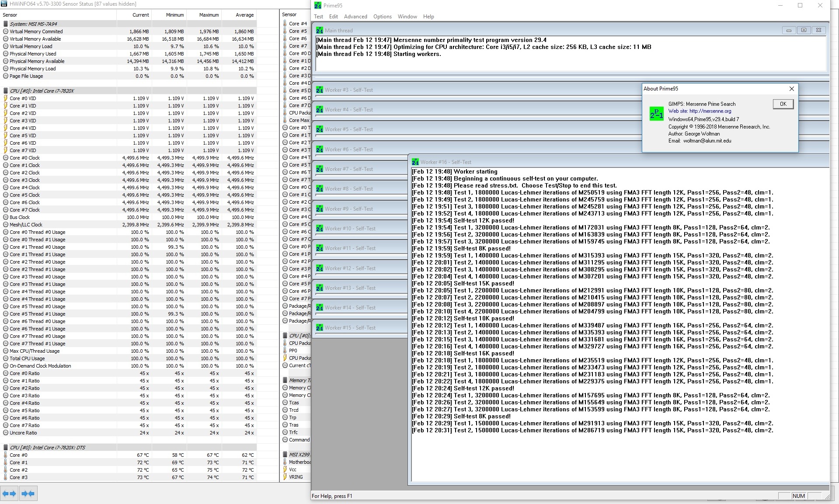This screenshot has height=504, width=839.
Task: Open the Advanced menu in Prime95
Action: pos(355,17)
